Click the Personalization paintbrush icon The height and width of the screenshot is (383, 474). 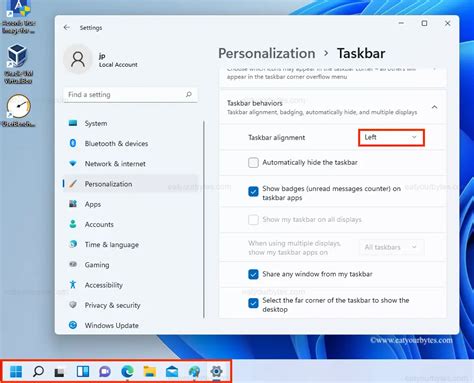pos(73,183)
